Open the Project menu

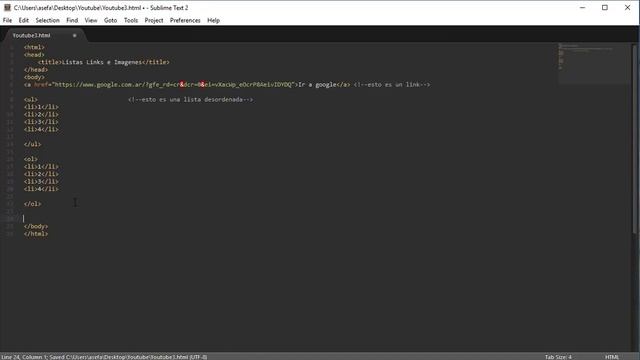154,20
